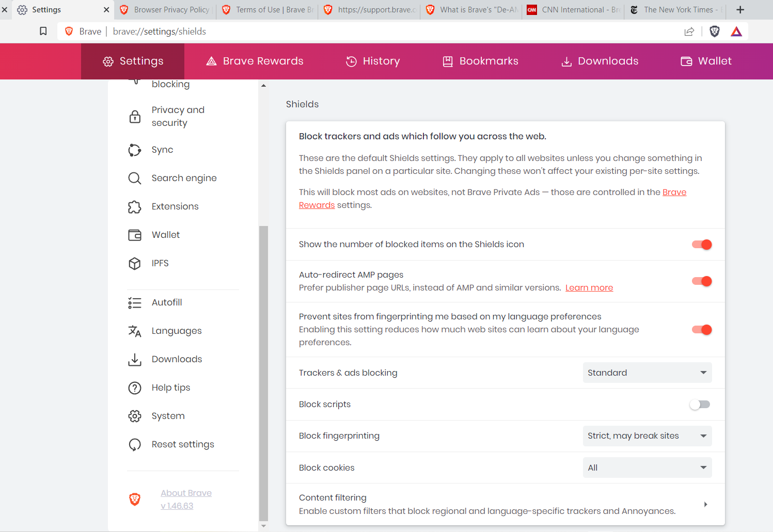Viewport: 773px width, 532px height.
Task: Select the Wallet sidebar icon
Action: pyautogui.click(x=134, y=235)
